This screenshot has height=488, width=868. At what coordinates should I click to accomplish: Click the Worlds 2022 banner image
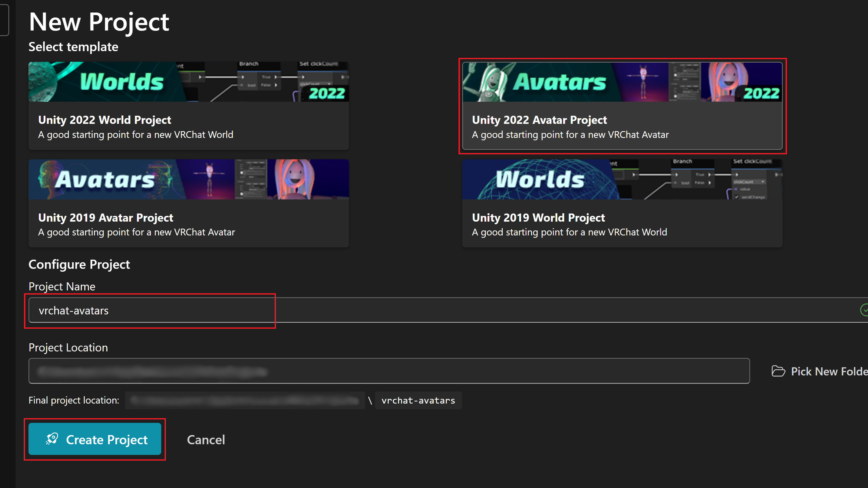[x=189, y=82]
